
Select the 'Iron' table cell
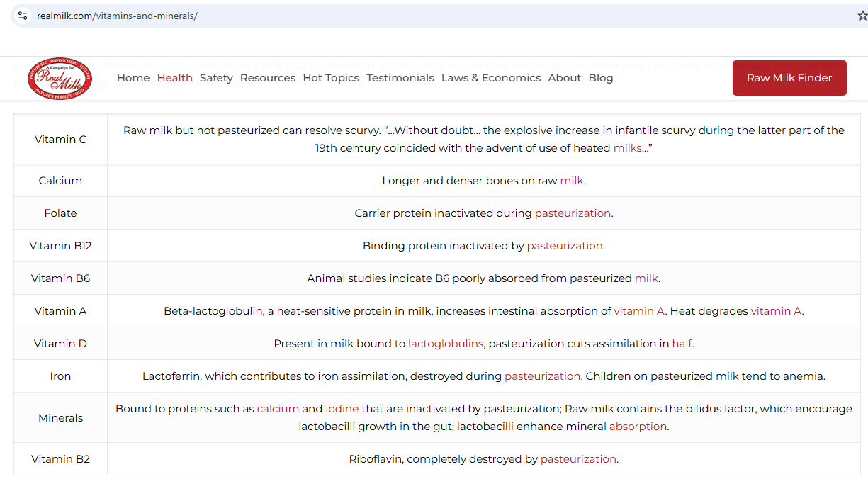coord(60,376)
